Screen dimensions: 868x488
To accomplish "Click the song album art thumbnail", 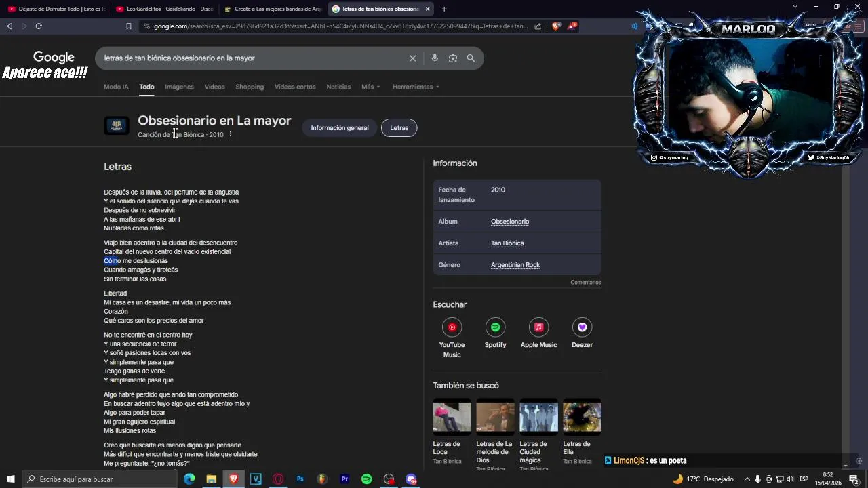I will tap(116, 126).
